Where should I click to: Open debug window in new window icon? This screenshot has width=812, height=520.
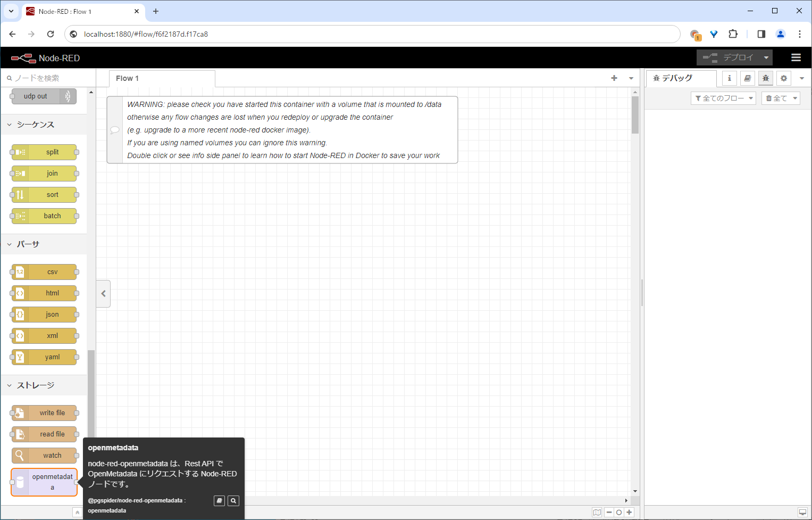point(802,512)
